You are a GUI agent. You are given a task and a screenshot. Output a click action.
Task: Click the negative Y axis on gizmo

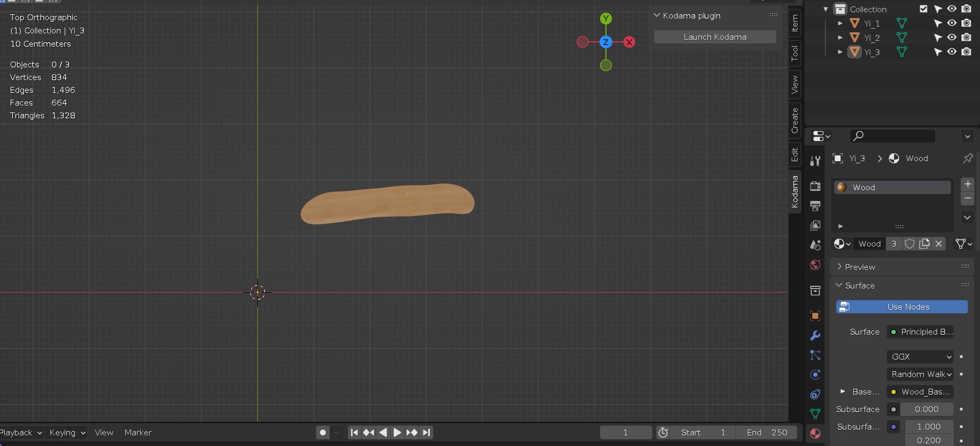tap(606, 65)
